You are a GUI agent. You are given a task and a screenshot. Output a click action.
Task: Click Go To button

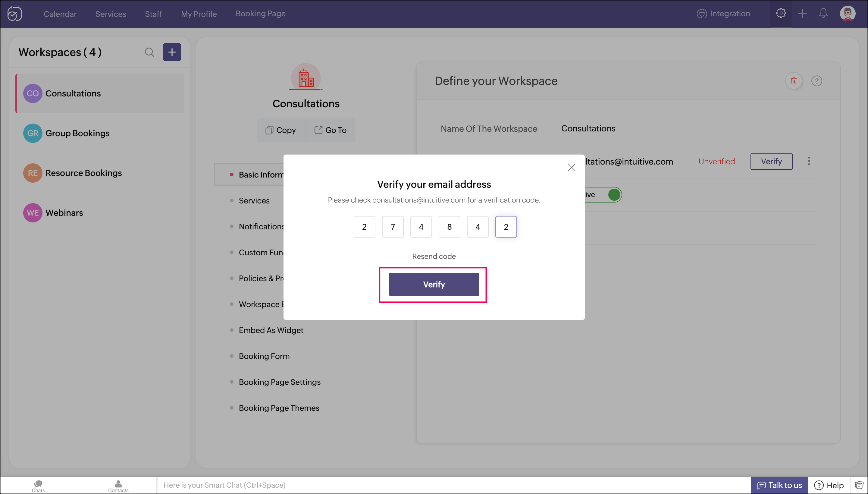(x=331, y=130)
